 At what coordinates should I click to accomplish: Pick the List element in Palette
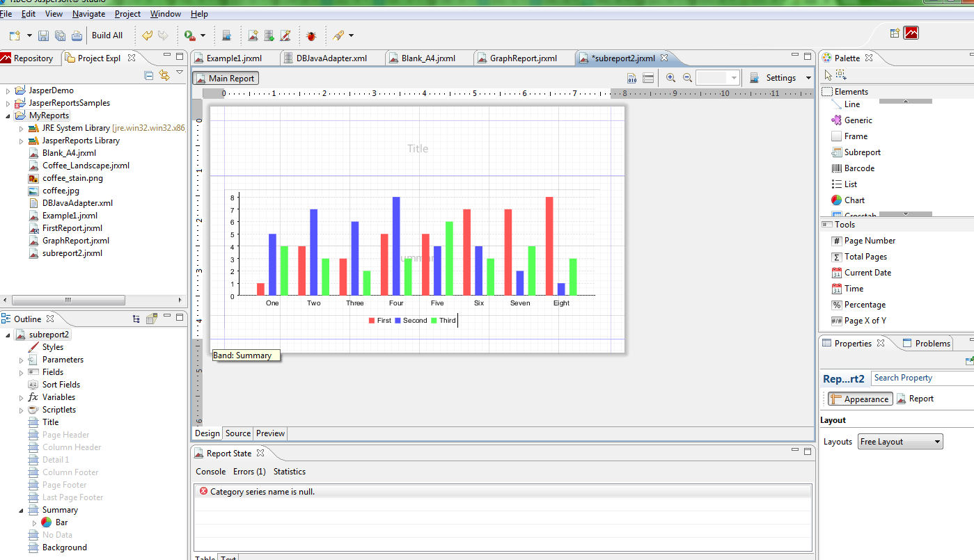844,184
